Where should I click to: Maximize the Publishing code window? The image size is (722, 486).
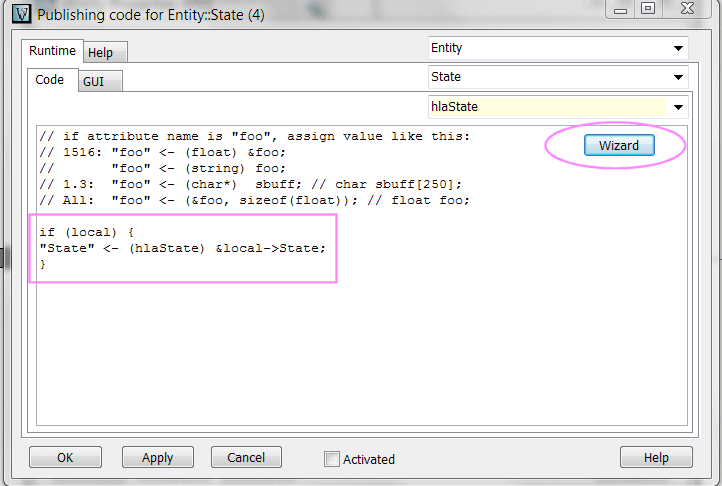648,9
